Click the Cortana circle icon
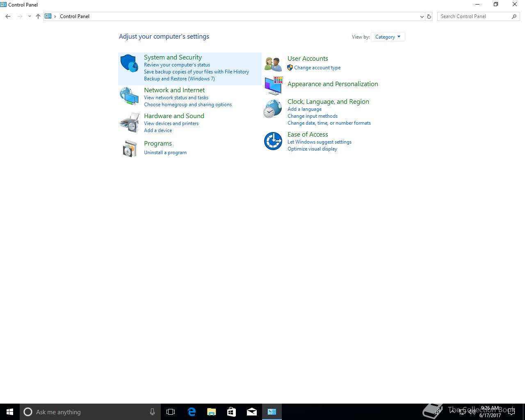Screen dimensions: 525x420 28,412
